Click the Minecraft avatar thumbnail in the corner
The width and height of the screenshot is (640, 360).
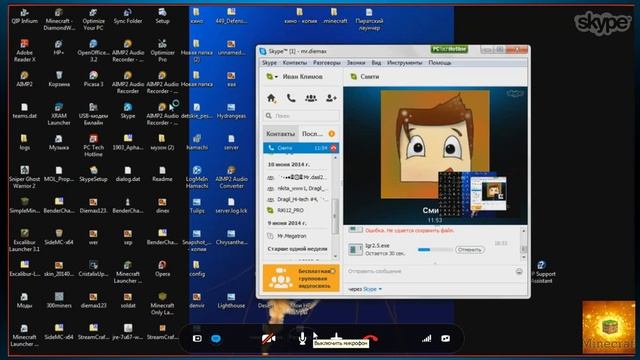(609, 327)
